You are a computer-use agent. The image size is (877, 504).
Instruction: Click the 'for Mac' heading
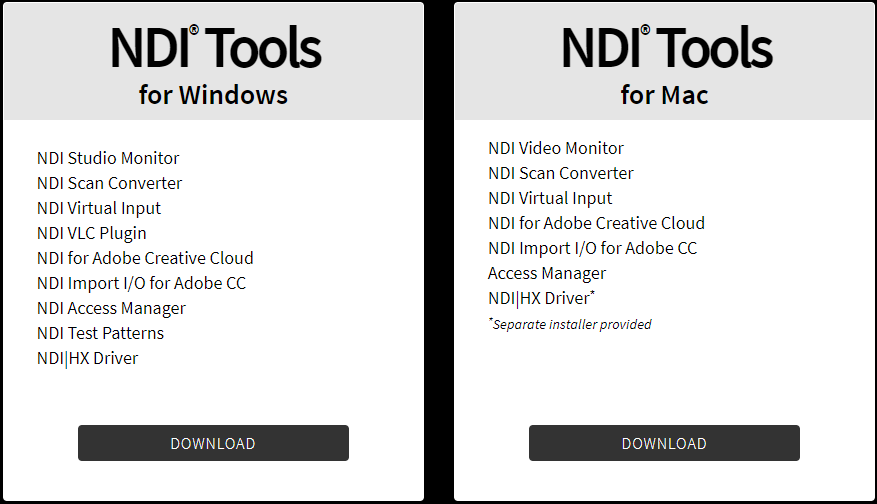(x=664, y=95)
